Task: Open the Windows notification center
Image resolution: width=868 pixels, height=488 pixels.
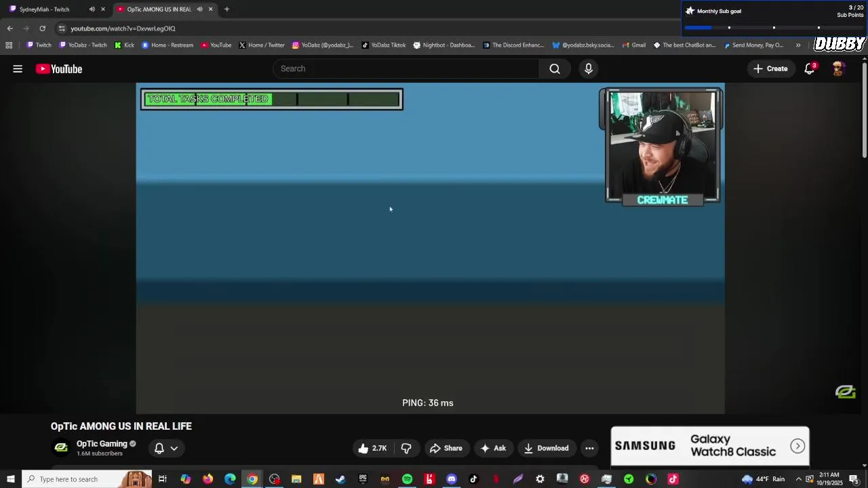Action: [854, 479]
